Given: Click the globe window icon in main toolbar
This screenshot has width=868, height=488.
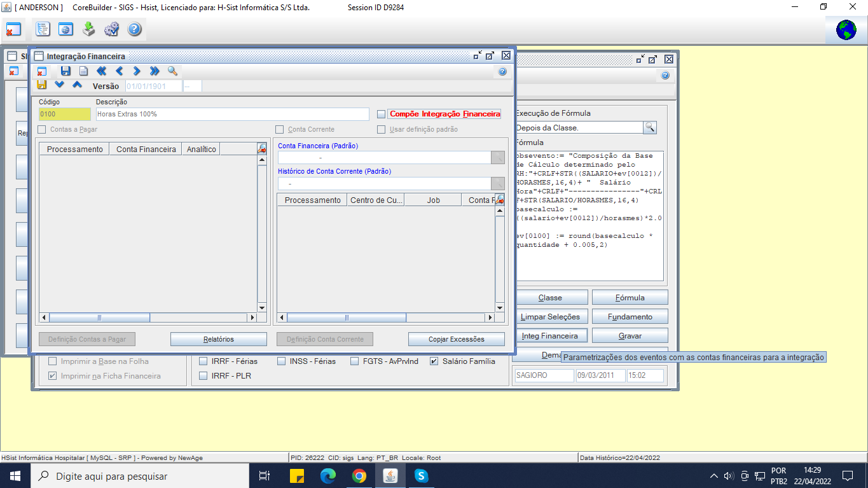Looking at the screenshot, I should pyautogui.click(x=65, y=29).
